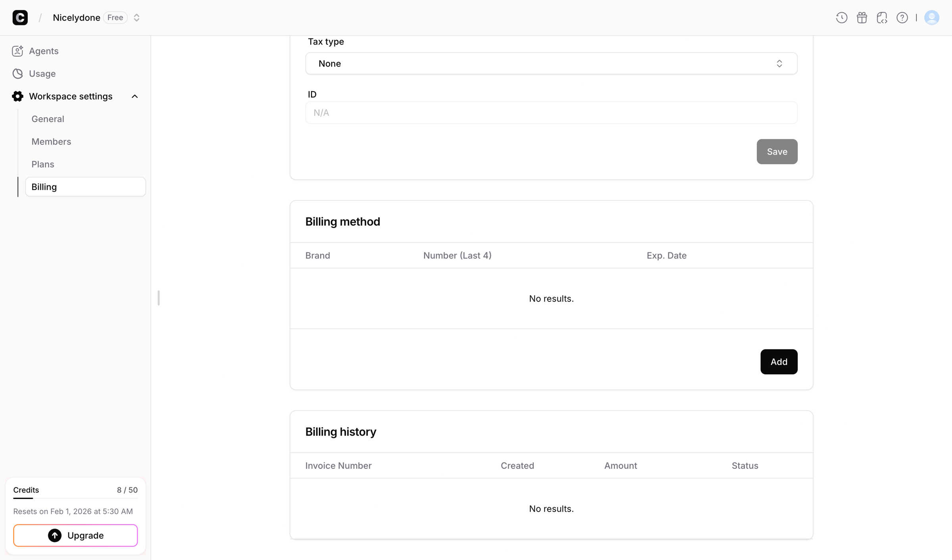
Task: Select the Billing sidebar item
Action: point(85,187)
